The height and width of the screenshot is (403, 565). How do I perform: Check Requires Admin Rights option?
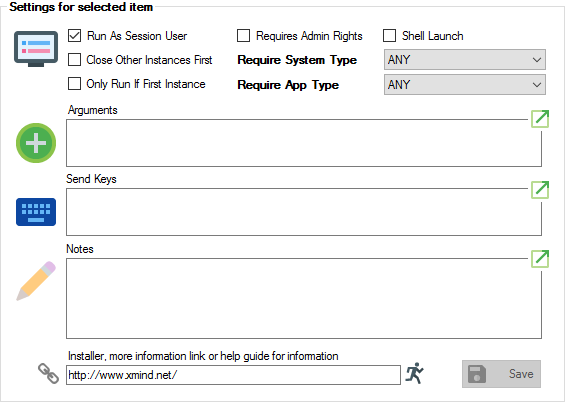coord(244,36)
